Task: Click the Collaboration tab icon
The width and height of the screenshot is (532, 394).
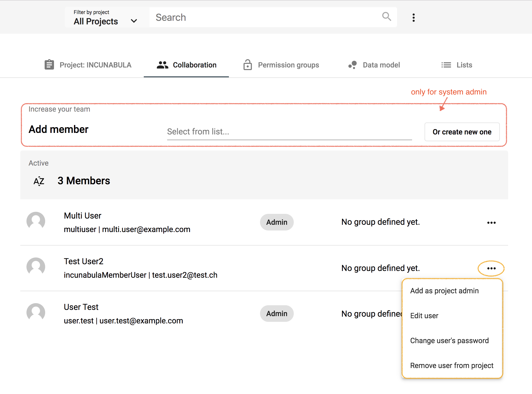Action: [161, 65]
